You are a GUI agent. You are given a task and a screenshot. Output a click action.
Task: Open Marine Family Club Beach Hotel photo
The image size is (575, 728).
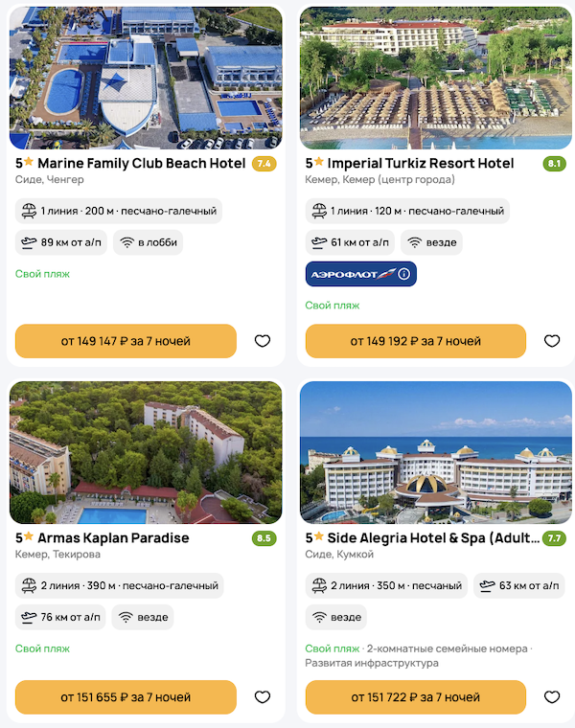tap(146, 79)
